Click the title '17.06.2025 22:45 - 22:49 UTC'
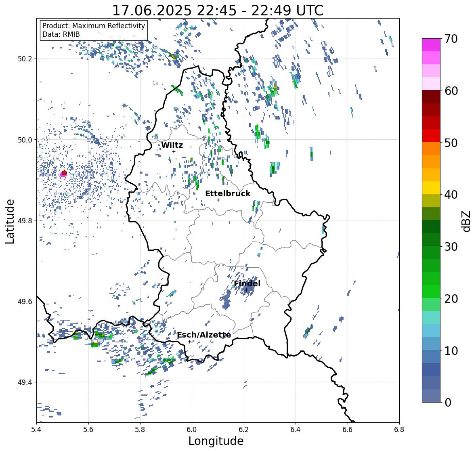The image size is (476, 451). pyautogui.click(x=218, y=10)
